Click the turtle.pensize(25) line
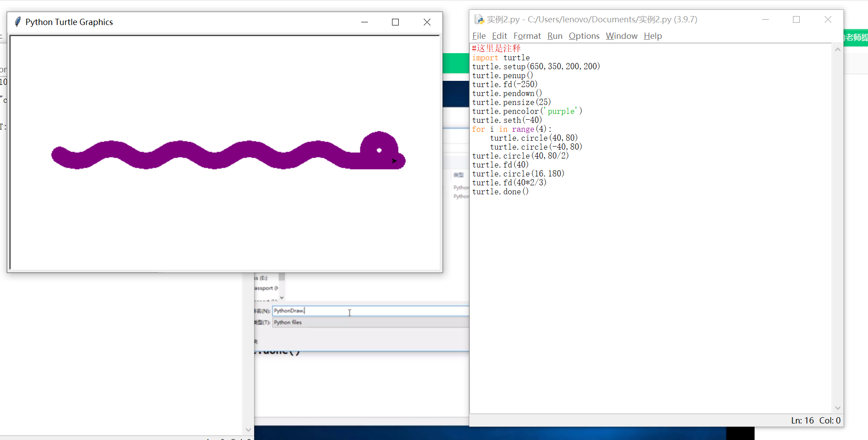Screen dimensions: 868x440 click(512, 102)
